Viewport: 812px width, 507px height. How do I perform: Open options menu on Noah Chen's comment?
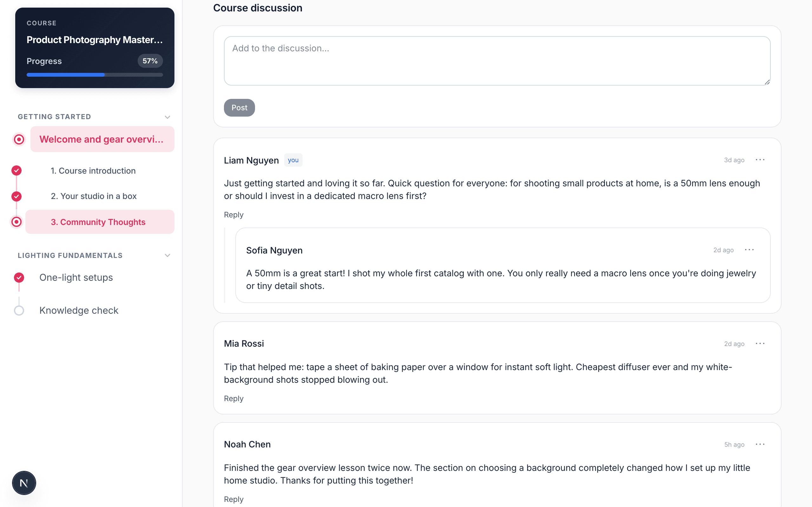tap(760, 444)
